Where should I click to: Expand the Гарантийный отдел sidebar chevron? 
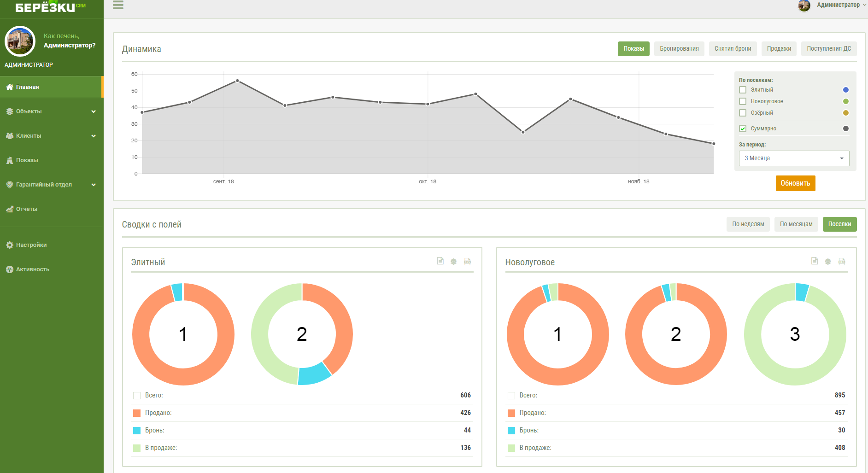94,185
